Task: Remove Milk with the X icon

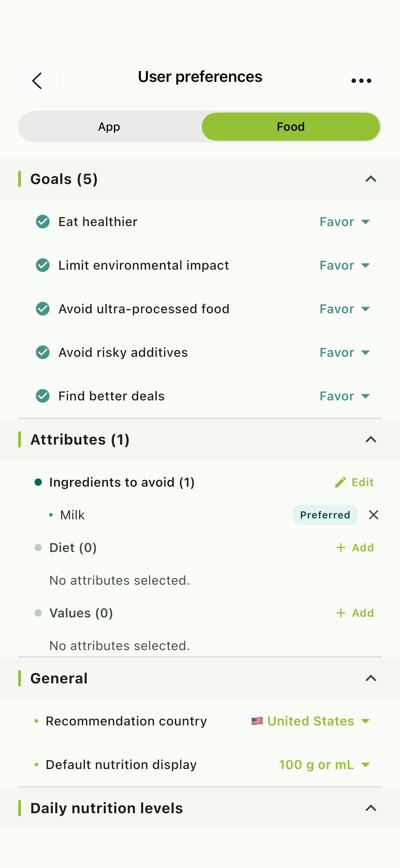Action: tap(373, 515)
